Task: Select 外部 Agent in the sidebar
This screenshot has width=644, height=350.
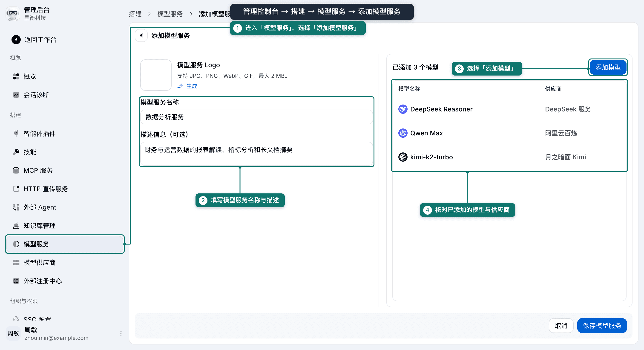Action: [x=65, y=207]
